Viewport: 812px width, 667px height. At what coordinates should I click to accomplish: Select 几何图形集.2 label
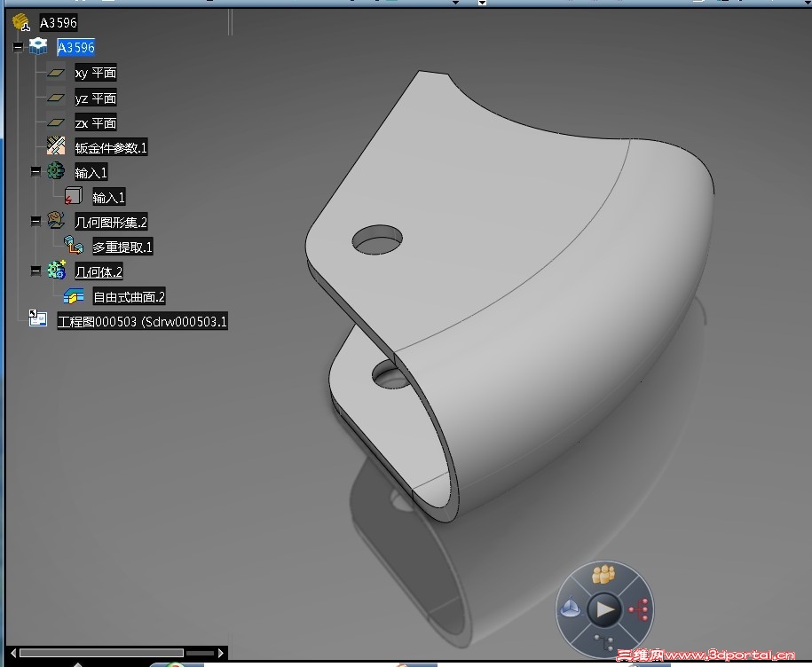point(111,222)
